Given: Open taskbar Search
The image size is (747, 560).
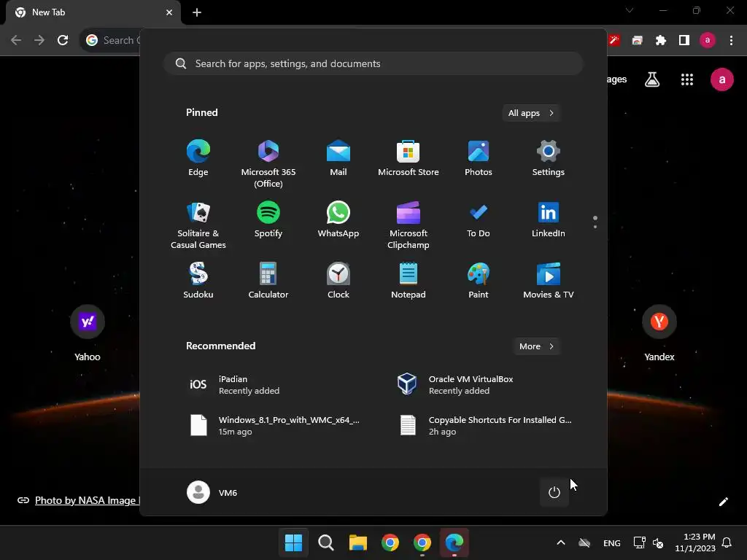Looking at the screenshot, I should point(326,542).
